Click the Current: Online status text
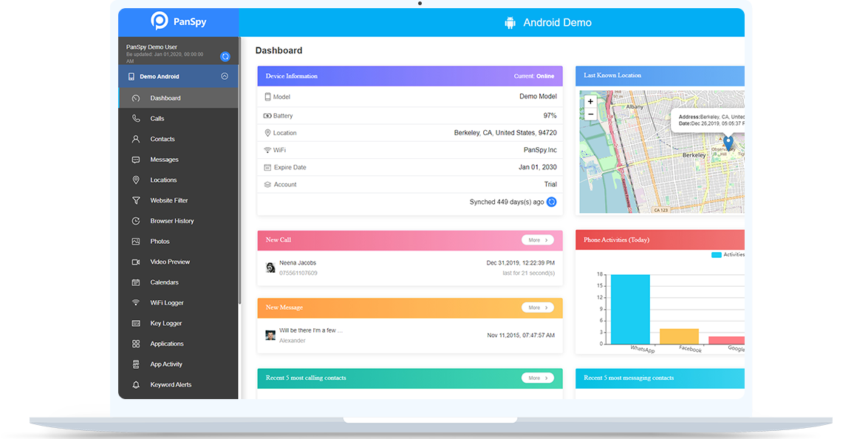The width and height of the screenshot is (868, 439). pos(533,76)
